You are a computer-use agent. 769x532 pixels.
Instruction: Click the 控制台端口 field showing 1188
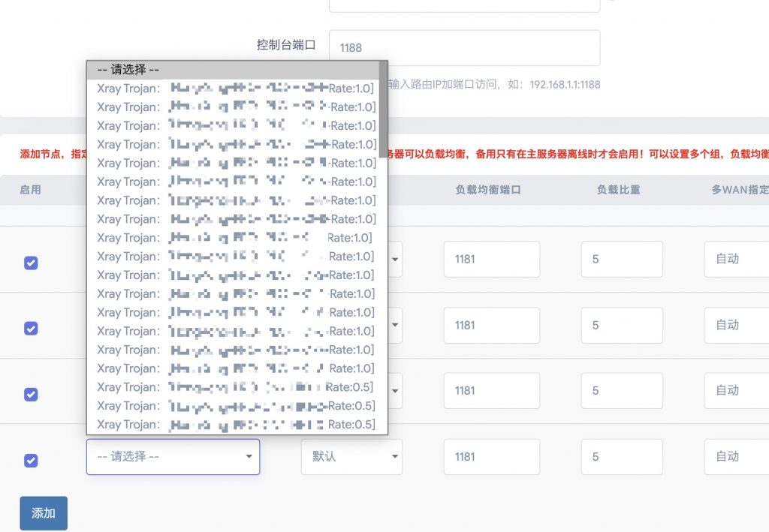pyautogui.click(x=464, y=48)
